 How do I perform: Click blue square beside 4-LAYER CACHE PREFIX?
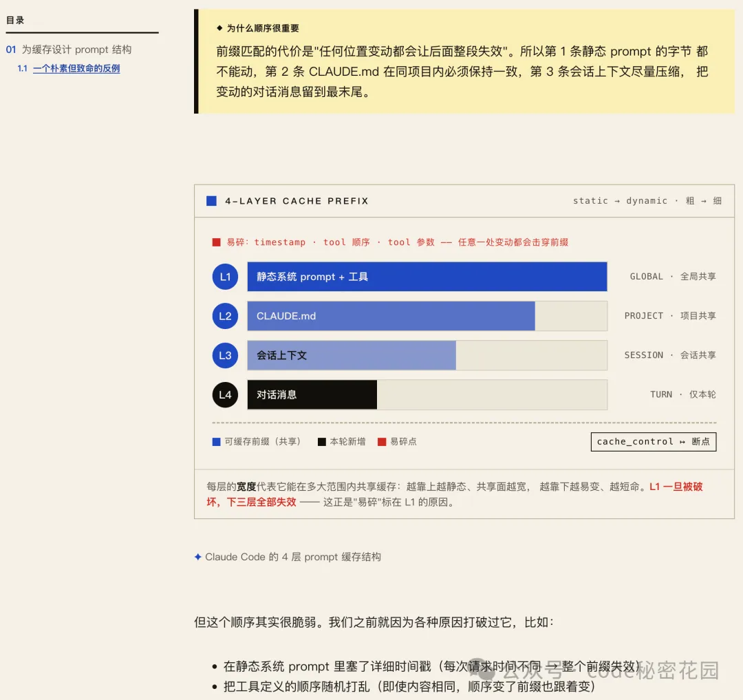point(211,201)
